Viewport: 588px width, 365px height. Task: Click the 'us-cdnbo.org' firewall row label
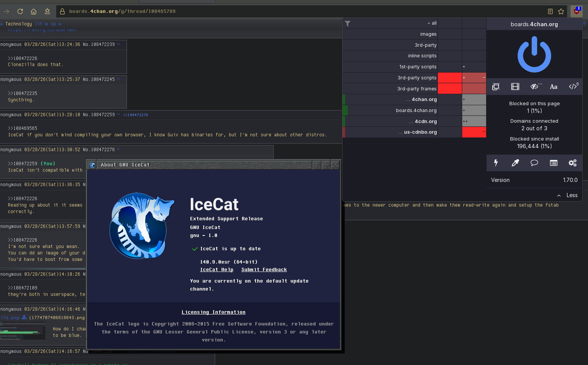pyautogui.click(x=420, y=132)
